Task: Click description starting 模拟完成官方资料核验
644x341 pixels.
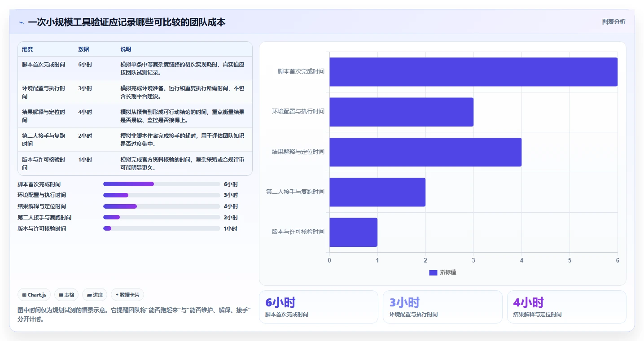Action: pyautogui.click(x=182, y=164)
